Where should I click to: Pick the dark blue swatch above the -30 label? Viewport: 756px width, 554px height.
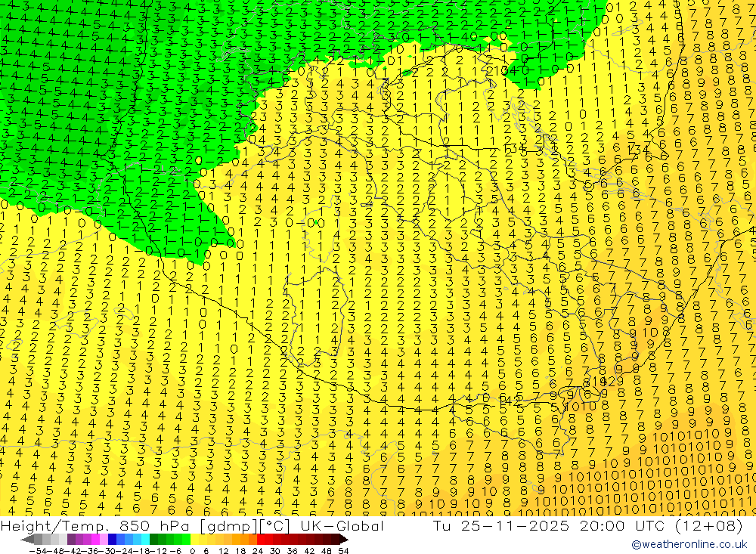pos(112,540)
